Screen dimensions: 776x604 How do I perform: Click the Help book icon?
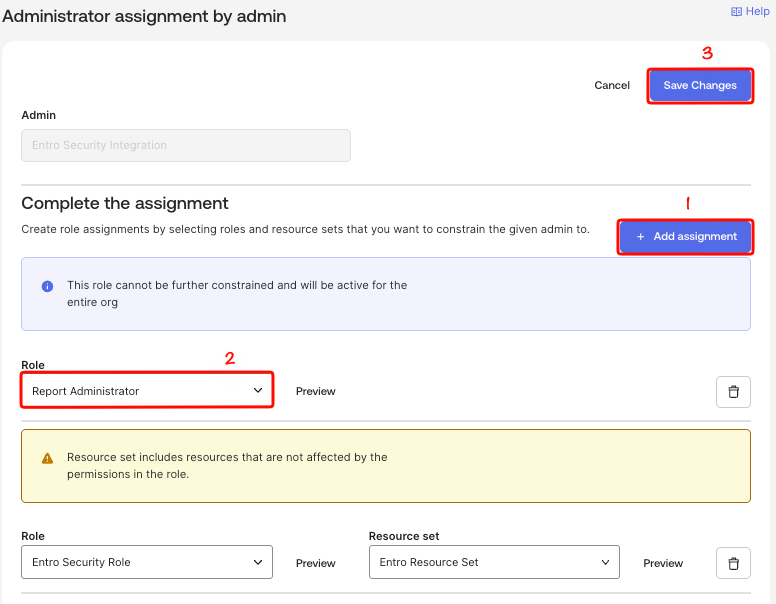coord(736,12)
